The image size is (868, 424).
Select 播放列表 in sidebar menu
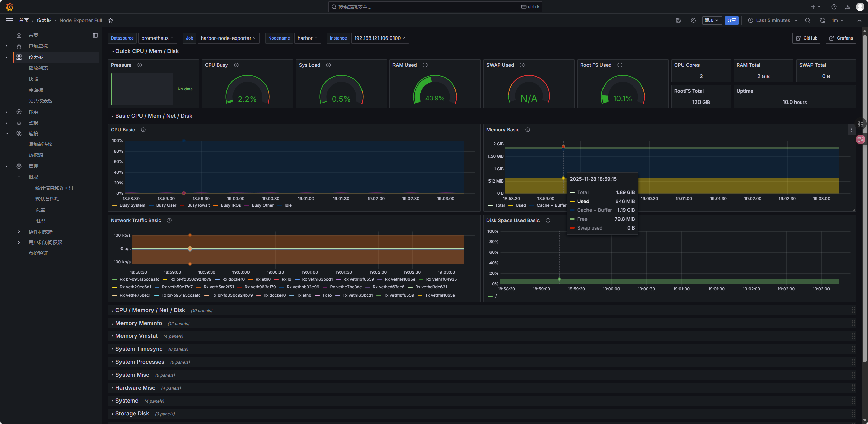tap(38, 68)
